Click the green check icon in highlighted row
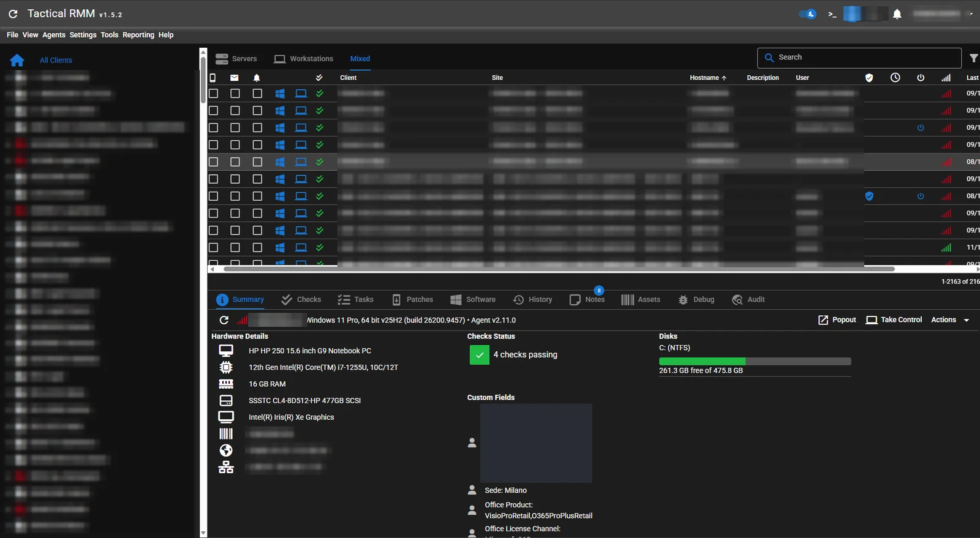 [x=319, y=162]
